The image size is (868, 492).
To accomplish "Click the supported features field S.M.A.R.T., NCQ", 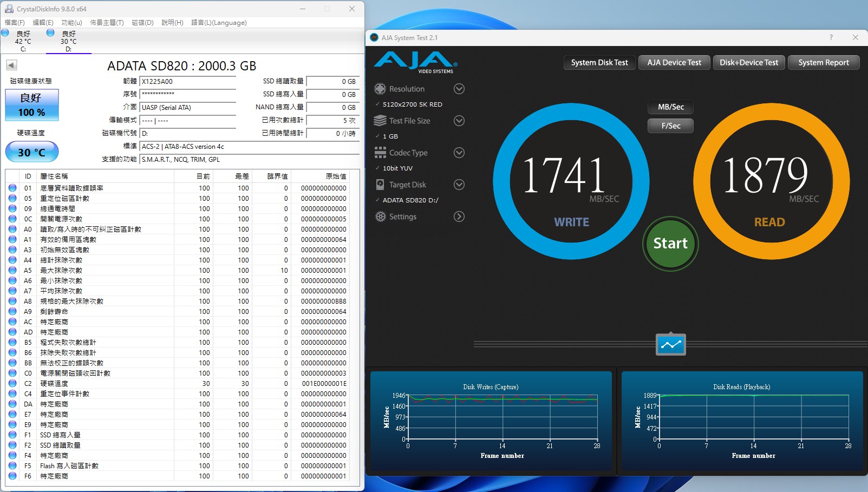I will coord(250,159).
